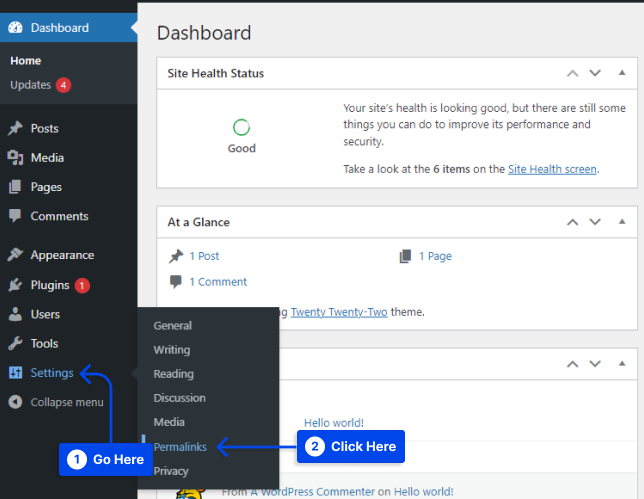Click Collapse menu label

[67, 402]
